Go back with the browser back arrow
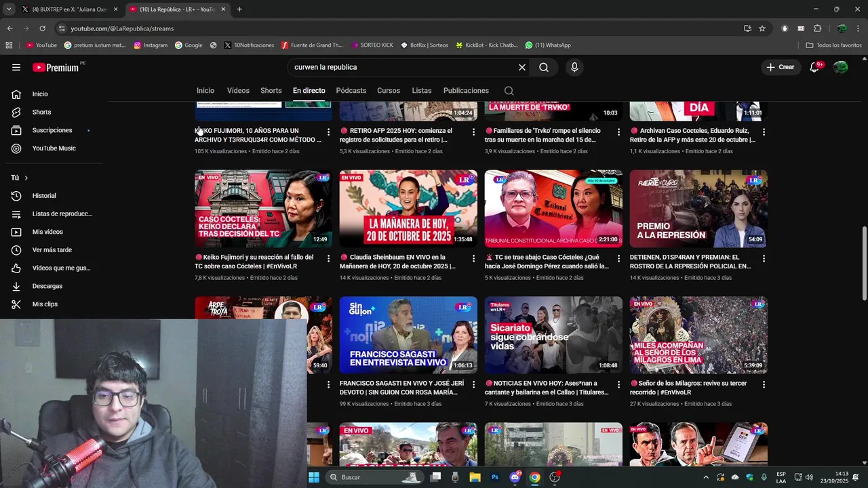 click(x=9, y=28)
